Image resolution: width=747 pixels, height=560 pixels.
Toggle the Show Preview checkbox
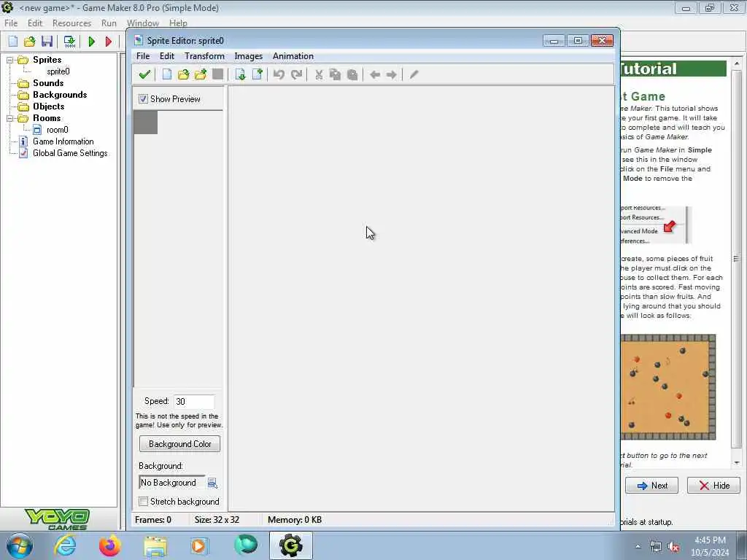[144, 98]
